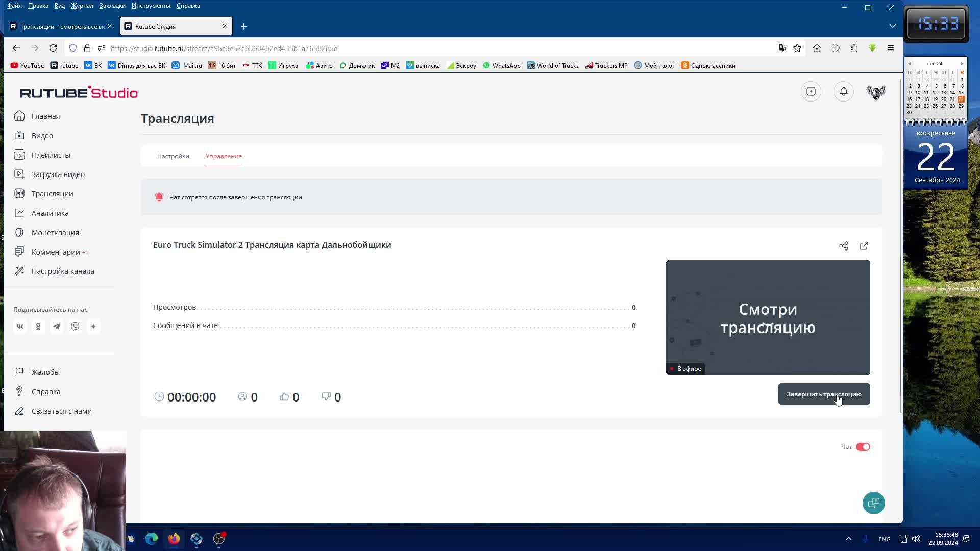Click the Трансляции sidebar icon

click(19, 194)
